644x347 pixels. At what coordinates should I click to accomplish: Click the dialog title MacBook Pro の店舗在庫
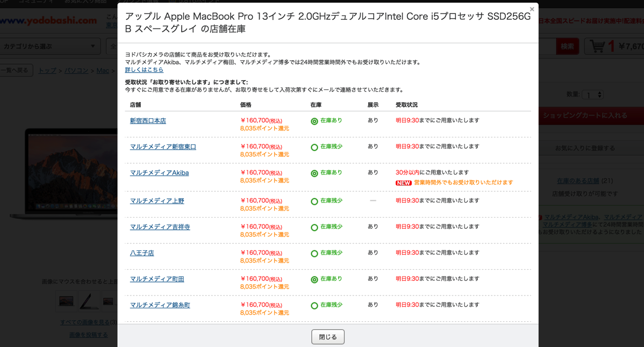(328, 23)
